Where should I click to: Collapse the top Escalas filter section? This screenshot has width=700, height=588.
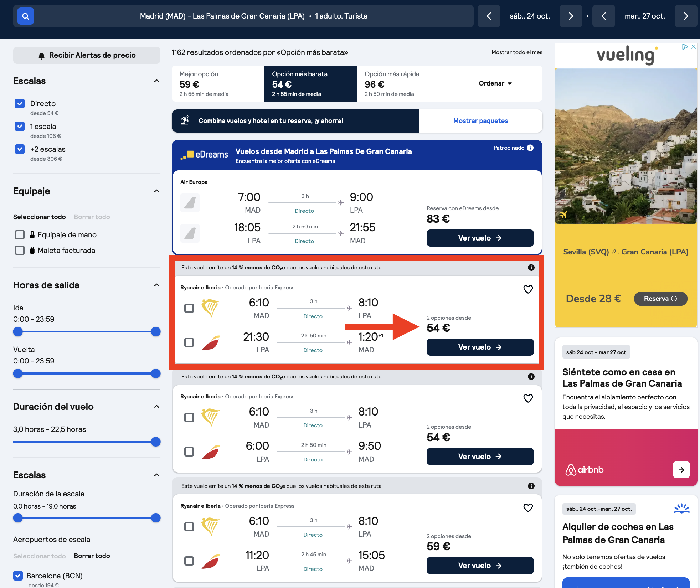156,81
